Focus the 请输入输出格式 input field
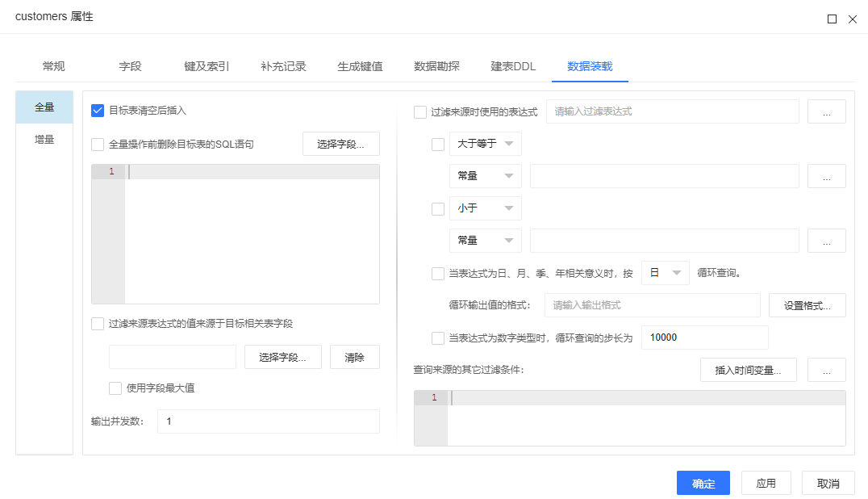868x499 pixels. (653, 305)
